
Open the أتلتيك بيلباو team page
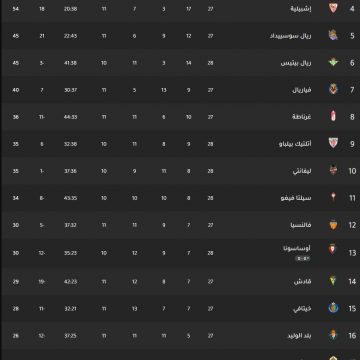295,144
